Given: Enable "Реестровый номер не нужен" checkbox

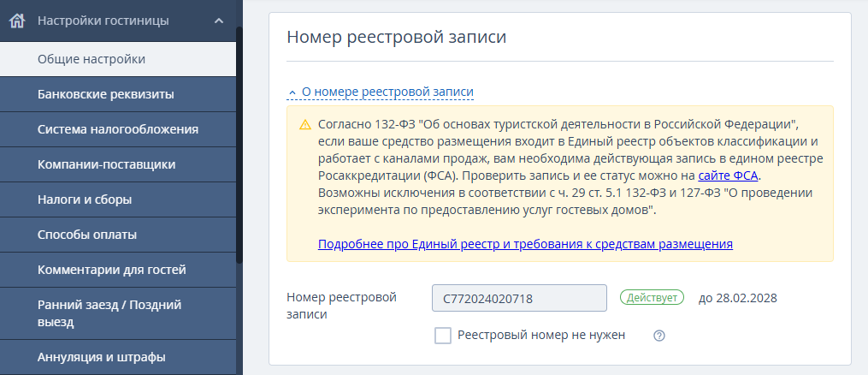Looking at the screenshot, I should [443, 336].
